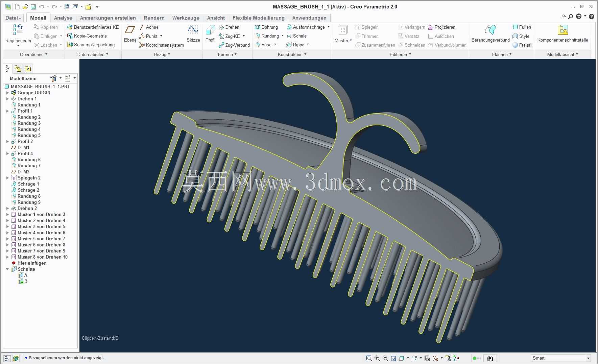Open a file with the folder icon
Viewport: 598px width, 364px height.
tap(25, 7)
